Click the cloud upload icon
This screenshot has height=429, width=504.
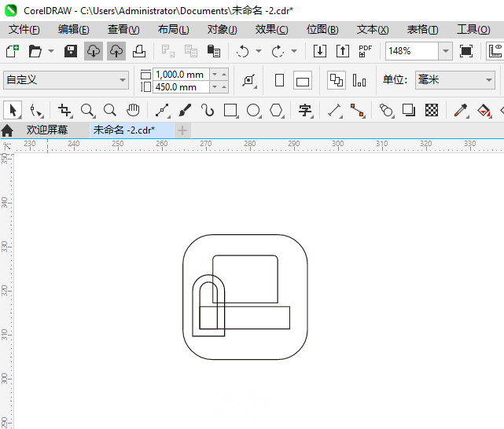[x=116, y=51]
